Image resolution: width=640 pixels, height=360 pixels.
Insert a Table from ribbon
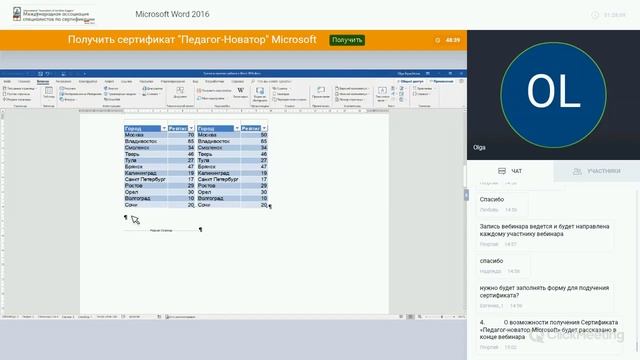click(x=49, y=93)
